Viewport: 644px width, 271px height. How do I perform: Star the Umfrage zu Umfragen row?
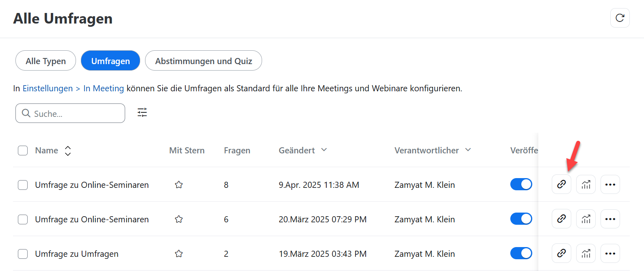pos(179,254)
